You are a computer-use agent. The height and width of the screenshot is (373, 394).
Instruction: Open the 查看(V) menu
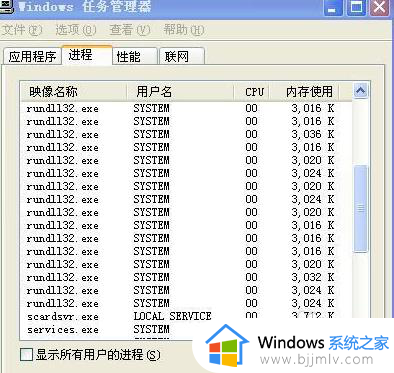pos(130,30)
